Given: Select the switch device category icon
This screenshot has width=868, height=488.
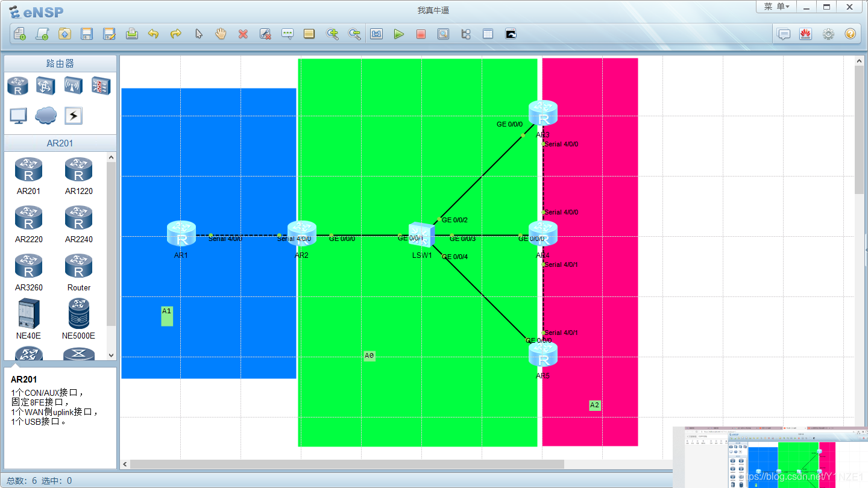Looking at the screenshot, I should [46, 86].
